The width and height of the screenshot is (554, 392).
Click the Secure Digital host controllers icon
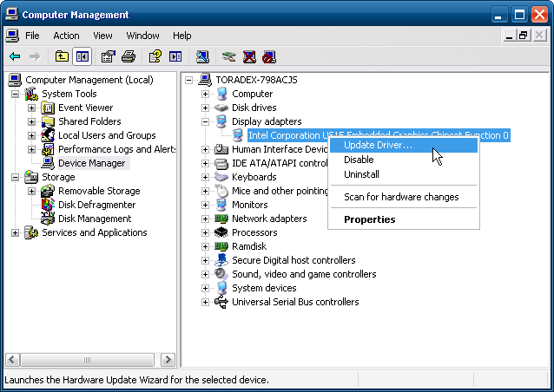pos(221,260)
